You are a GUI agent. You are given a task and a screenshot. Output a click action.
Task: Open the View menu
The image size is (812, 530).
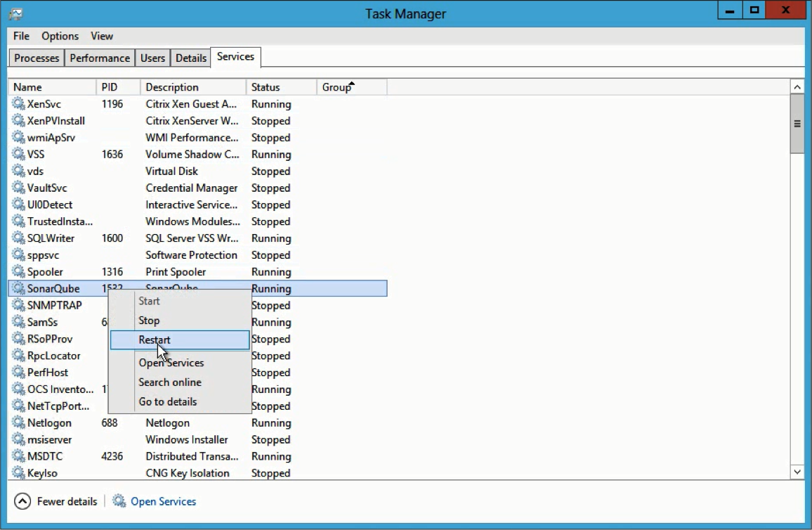101,36
